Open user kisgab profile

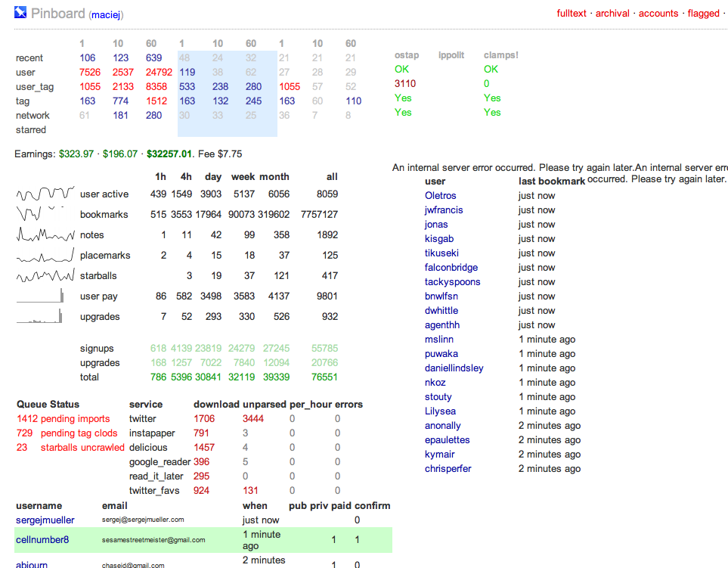coord(439,239)
